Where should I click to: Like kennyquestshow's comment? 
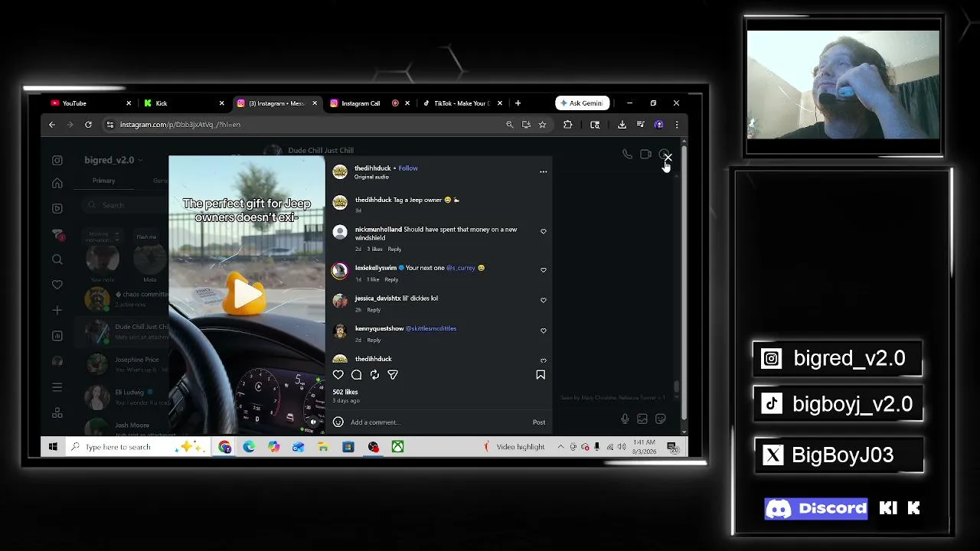coord(544,331)
